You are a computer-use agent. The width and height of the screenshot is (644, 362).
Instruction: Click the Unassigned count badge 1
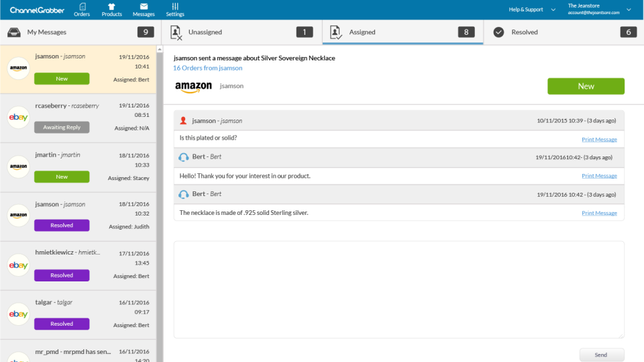point(305,32)
